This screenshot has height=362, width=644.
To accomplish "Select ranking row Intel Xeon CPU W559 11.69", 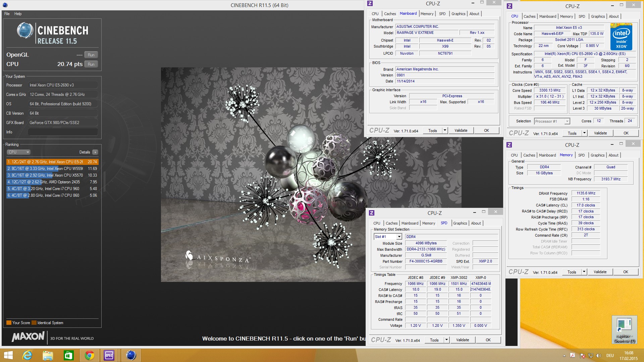I will (x=52, y=169).
